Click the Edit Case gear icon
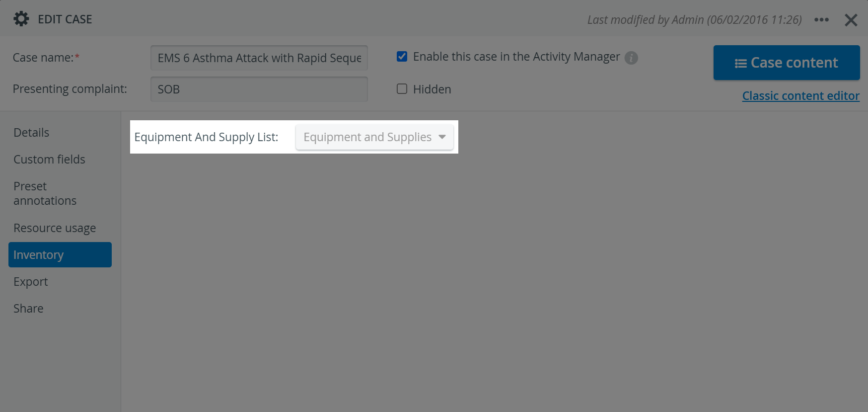The width and height of the screenshot is (868, 412). [x=21, y=19]
